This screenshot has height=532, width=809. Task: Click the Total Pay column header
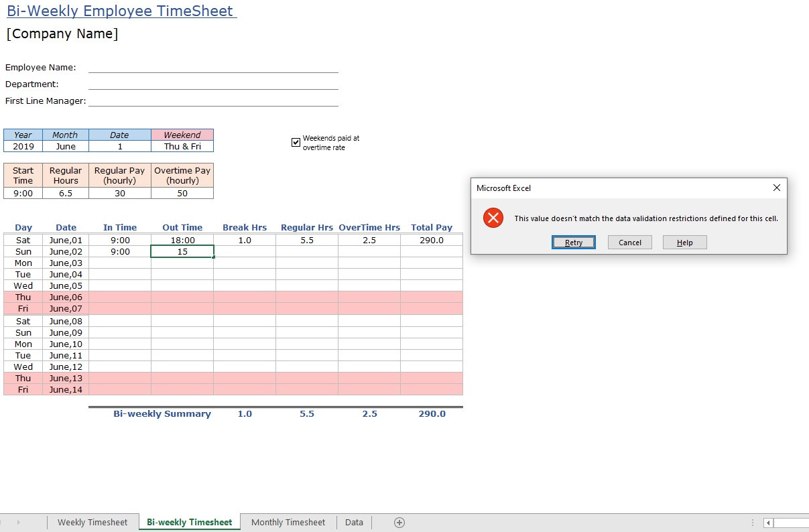[x=432, y=227]
